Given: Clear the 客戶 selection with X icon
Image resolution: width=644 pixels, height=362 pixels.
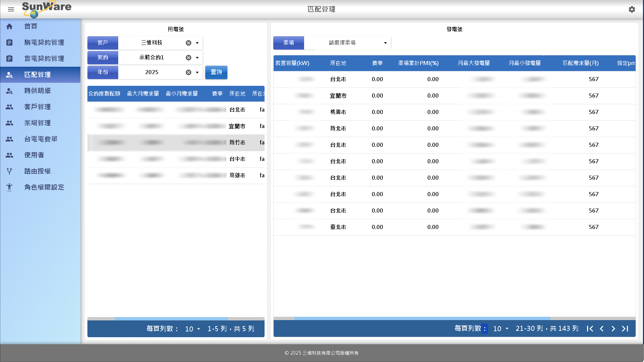Looking at the screenshot, I should [189, 43].
